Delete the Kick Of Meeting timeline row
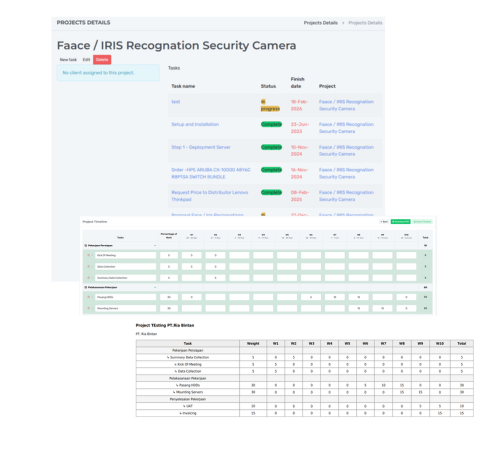Viewport: 500px width, 450px height. point(88,255)
